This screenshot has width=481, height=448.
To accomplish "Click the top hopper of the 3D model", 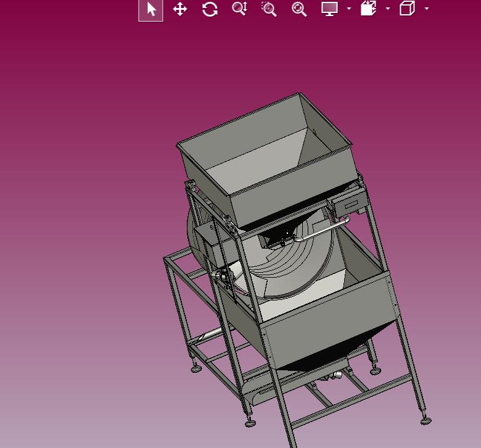I will pos(267,160).
